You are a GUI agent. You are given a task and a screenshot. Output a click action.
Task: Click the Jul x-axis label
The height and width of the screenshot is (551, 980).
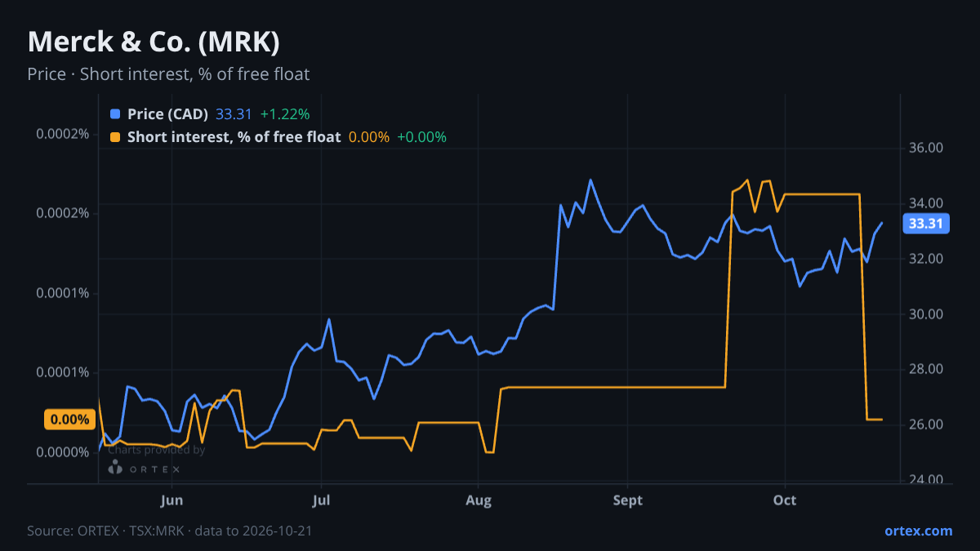click(322, 500)
